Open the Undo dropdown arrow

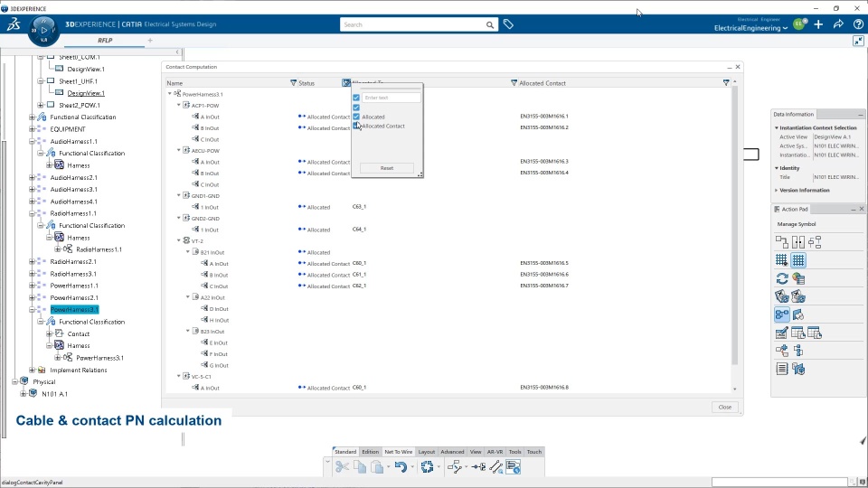point(412,467)
